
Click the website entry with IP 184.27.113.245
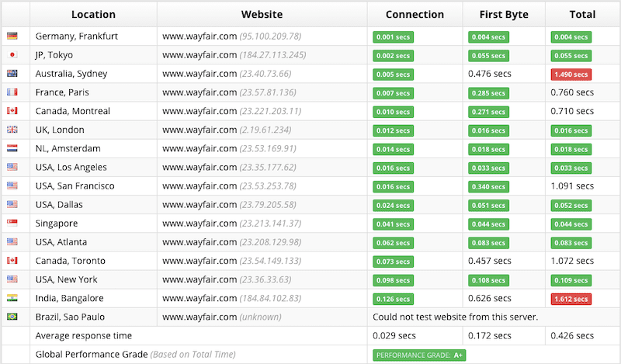(x=234, y=54)
